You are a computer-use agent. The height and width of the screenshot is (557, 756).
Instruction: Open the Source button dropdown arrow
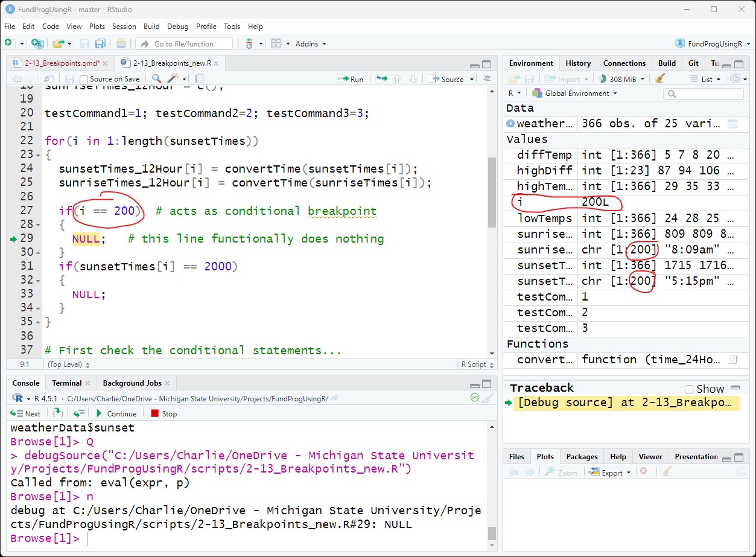point(471,79)
